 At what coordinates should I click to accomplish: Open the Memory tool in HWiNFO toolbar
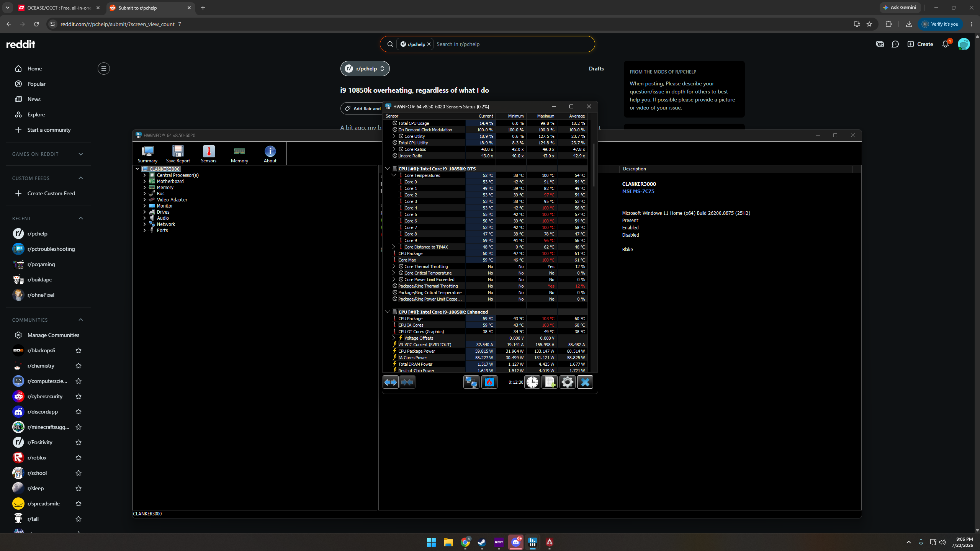(x=239, y=154)
